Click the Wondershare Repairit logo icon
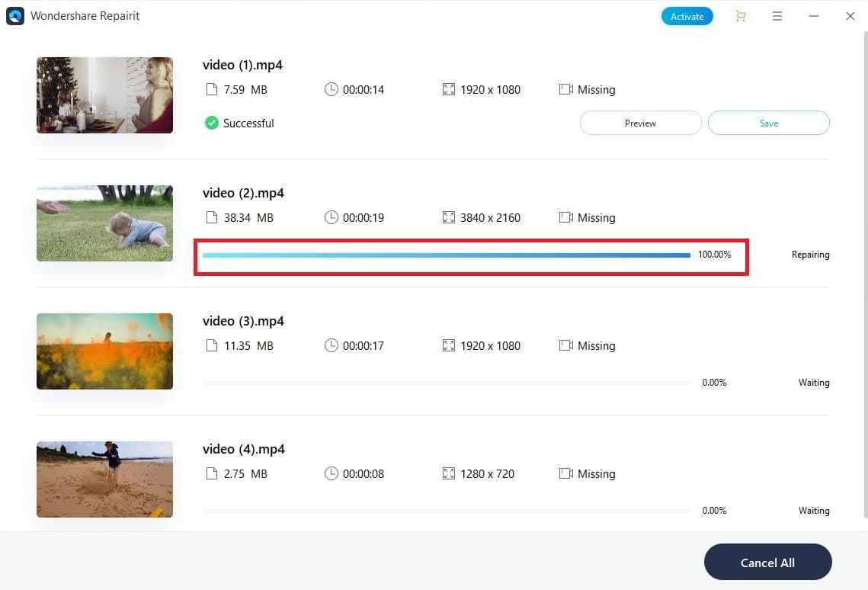The height and width of the screenshot is (590, 868). click(x=15, y=16)
